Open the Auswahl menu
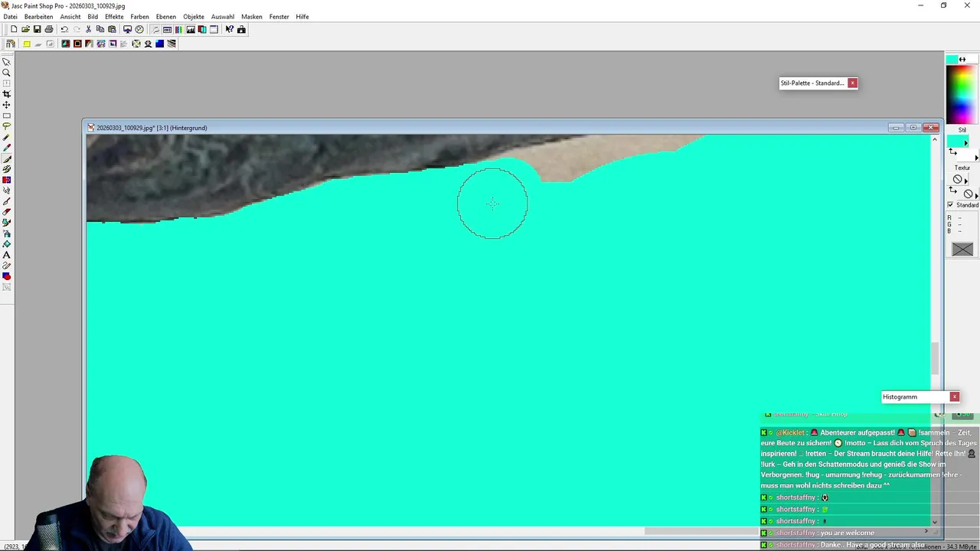The width and height of the screenshot is (980, 551). (223, 17)
